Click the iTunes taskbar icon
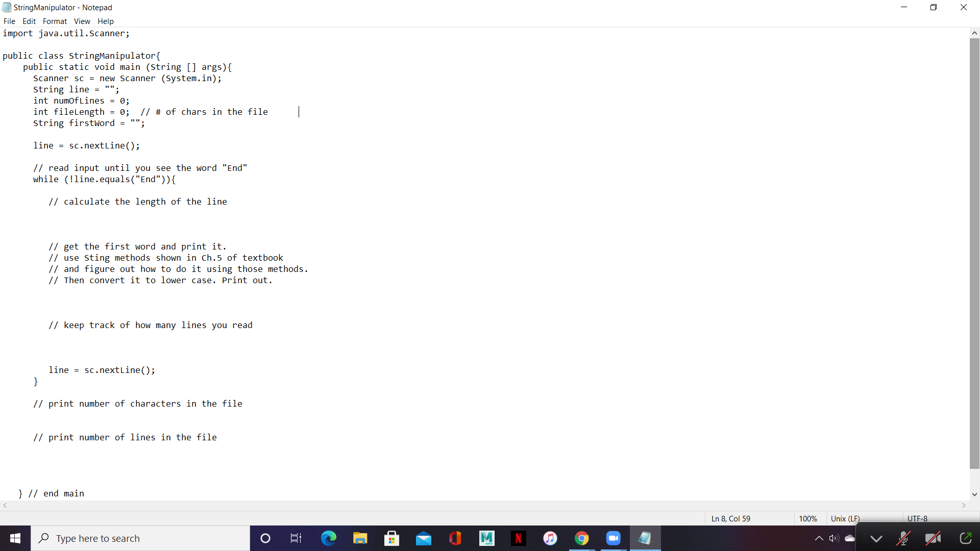 (x=550, y=538)
